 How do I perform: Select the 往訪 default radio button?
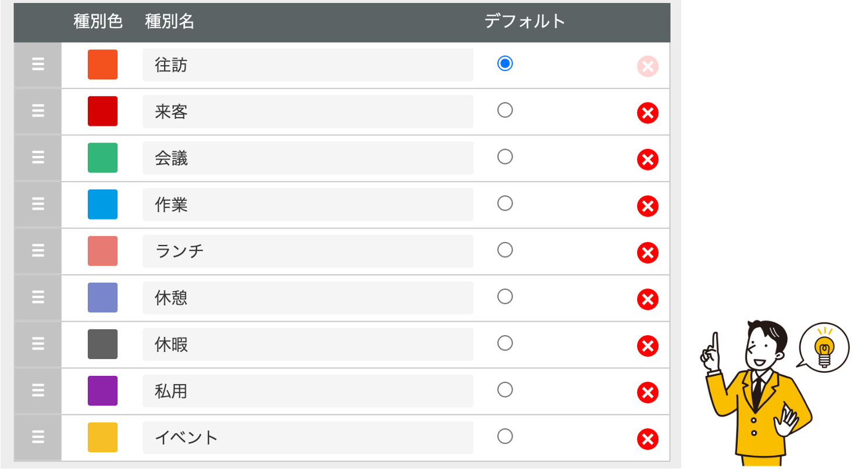[505, 63]
